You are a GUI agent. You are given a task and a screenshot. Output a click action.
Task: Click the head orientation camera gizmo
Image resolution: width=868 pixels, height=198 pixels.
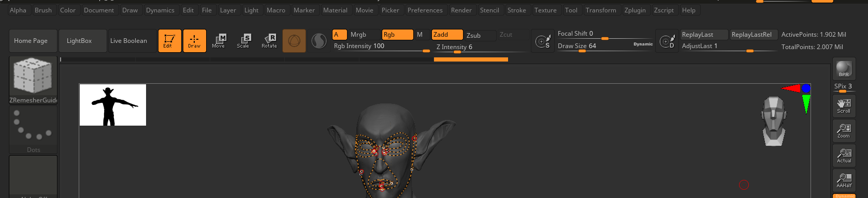point(774,121)
